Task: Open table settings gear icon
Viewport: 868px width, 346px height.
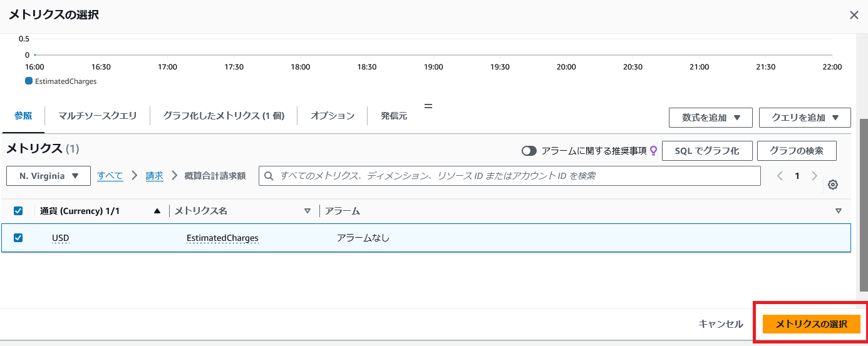Action: [833, 185]
